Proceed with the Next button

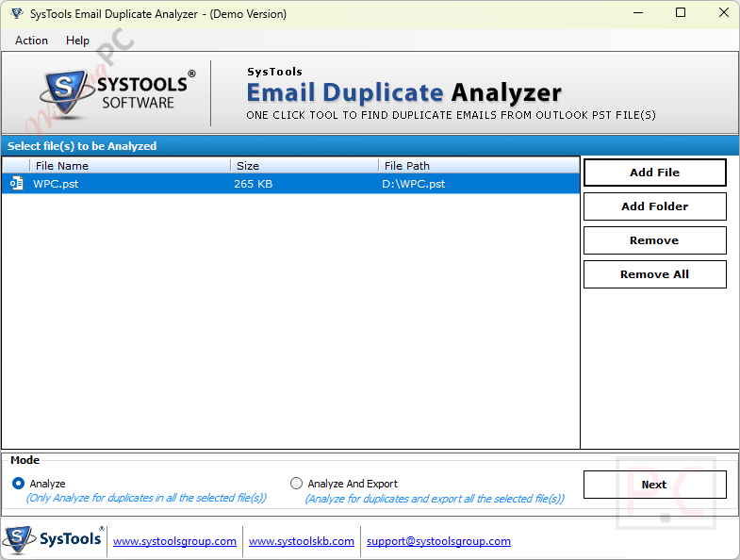click(x=654, y=485)
